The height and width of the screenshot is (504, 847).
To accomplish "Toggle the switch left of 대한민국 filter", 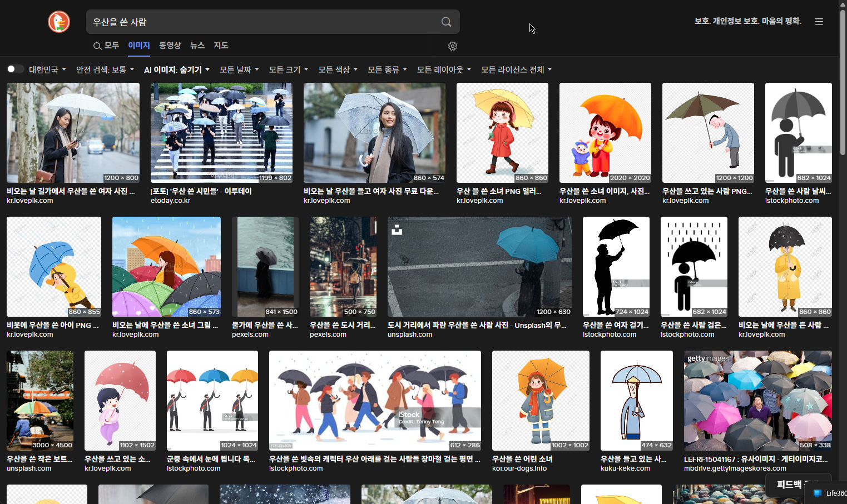I will point(14,68).
